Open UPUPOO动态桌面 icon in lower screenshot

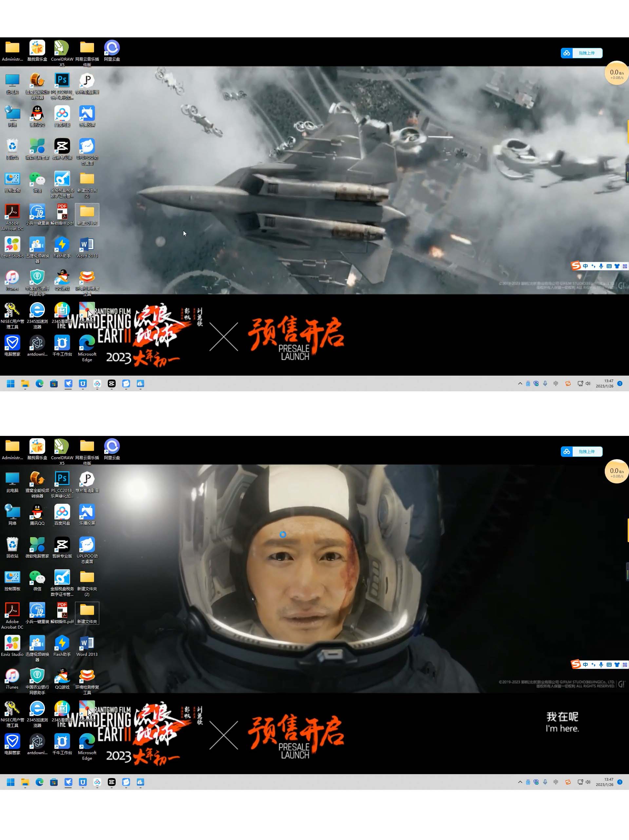[87, 550]
